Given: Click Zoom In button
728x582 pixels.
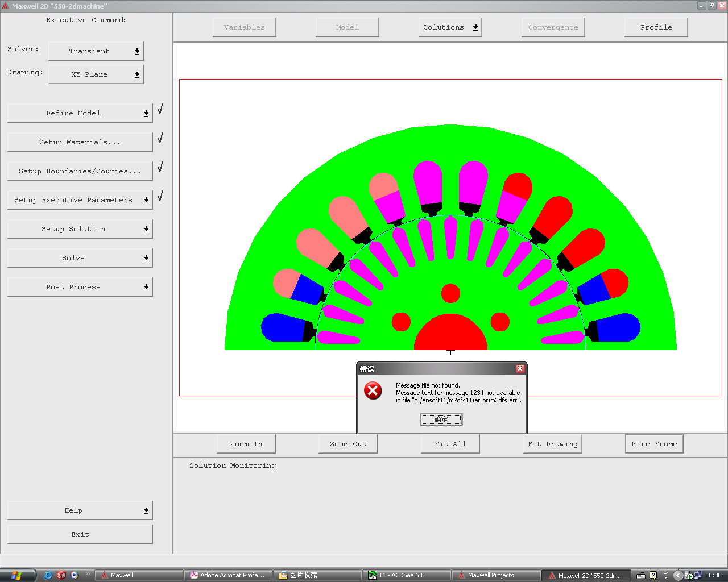Looking at the screenshot, I should coord(246,444).
